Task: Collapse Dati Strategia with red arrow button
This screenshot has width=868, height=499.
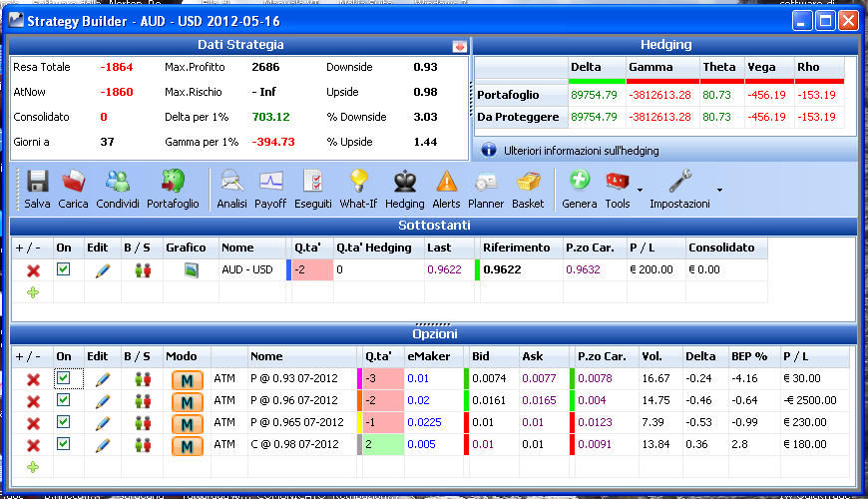Action: pyautogui.click(x=460, y=46)
